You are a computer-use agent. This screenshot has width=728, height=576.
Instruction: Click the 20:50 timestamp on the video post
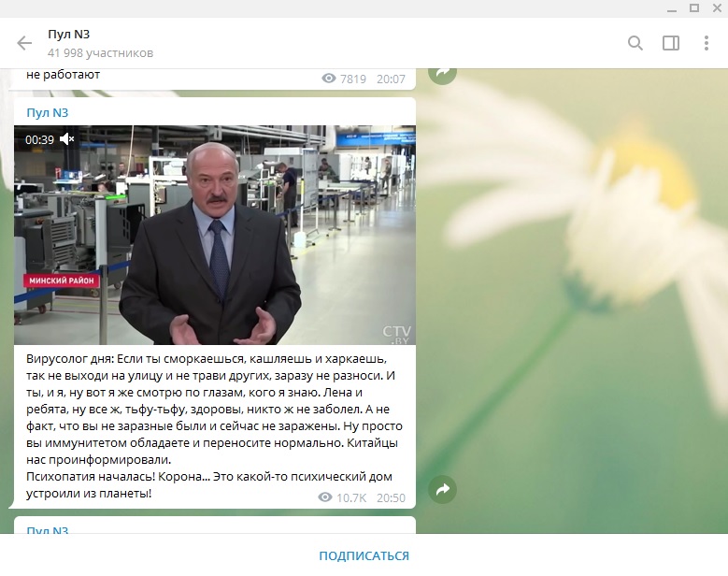point(391,497)
